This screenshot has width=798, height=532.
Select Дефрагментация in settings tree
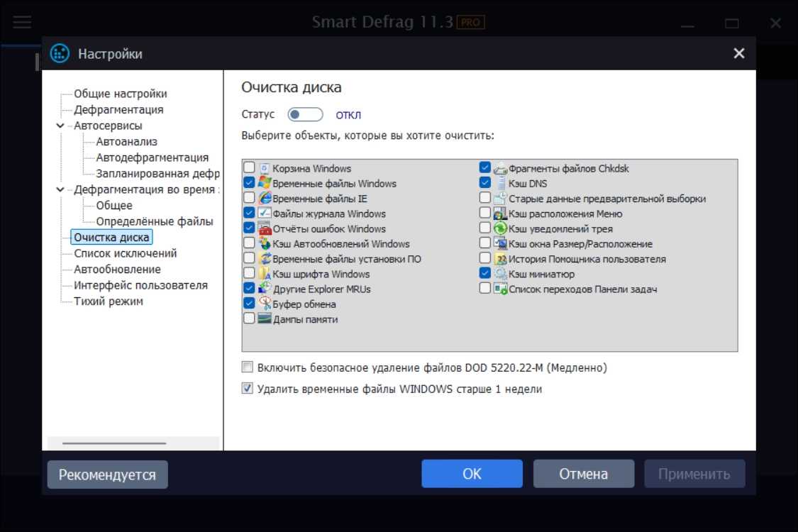pos(118,109)
